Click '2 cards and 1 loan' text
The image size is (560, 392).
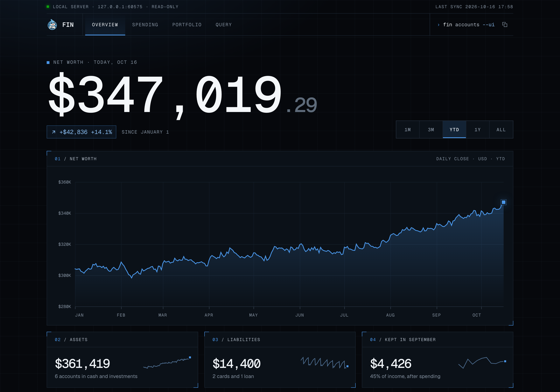(x=233, y=376)
